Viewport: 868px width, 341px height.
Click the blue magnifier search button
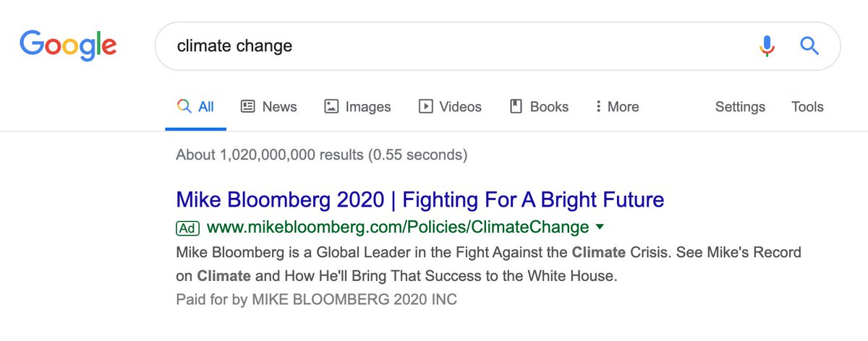pyautogui.click(x=809, y=46)
